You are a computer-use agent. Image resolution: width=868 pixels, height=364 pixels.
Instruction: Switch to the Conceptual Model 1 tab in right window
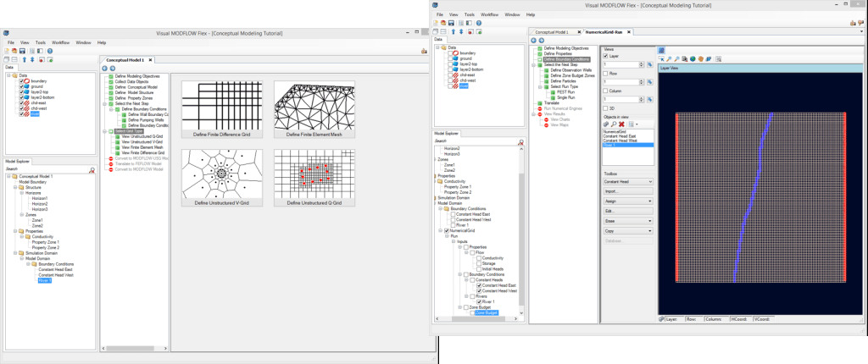click(x=552, y=31)
